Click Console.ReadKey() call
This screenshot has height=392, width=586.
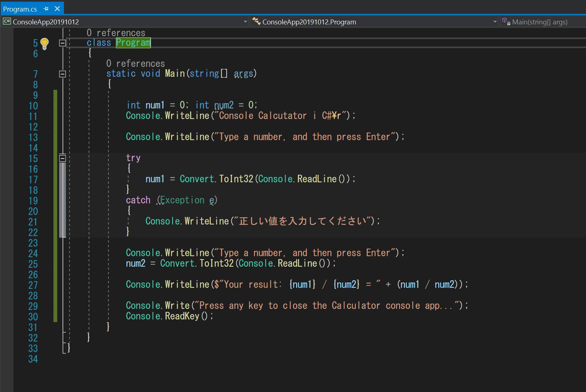click(x=167, y=316)
